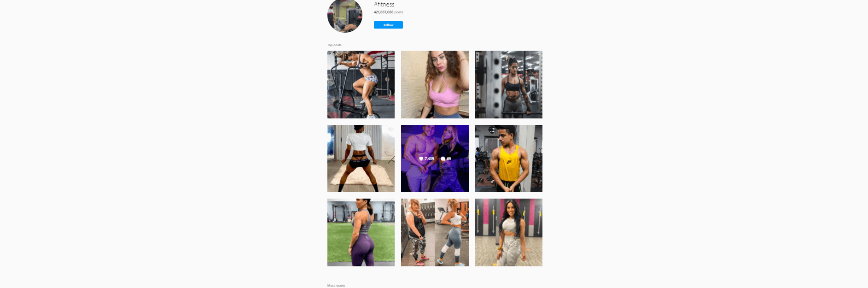This screenshot has width=868, height=288.
Task: Open the camo leggings gym post
Action: pos(509,232)
